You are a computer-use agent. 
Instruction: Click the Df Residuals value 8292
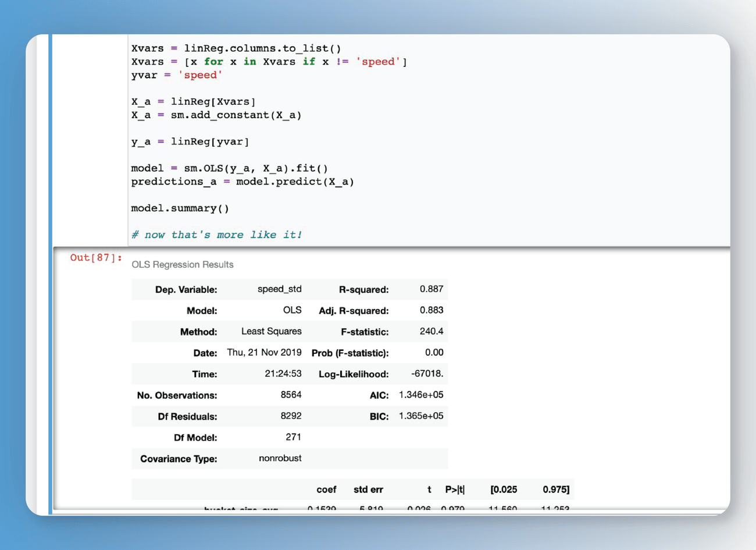pos(291,416)
